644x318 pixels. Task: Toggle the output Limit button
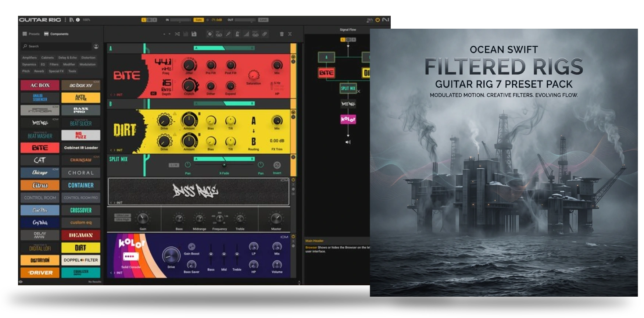(x=263, y=20)
